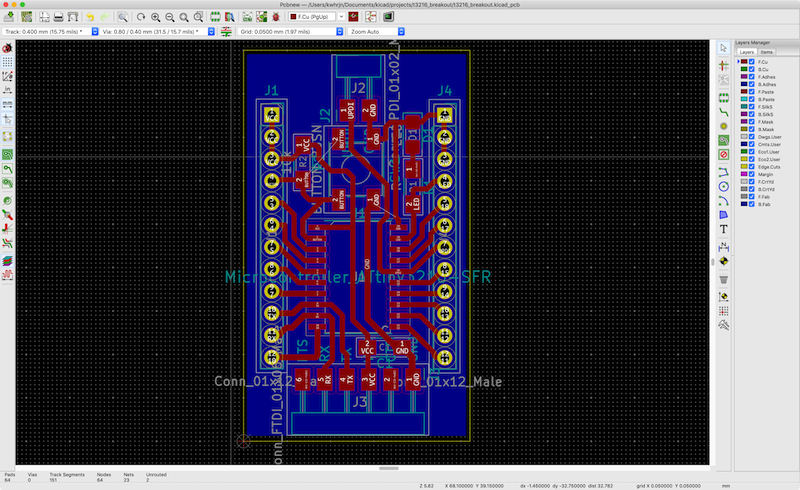Click the zoom out magnifier icon
Image resolution: width=800 pixels, height=490 pixels.
[x=170, y=17]
